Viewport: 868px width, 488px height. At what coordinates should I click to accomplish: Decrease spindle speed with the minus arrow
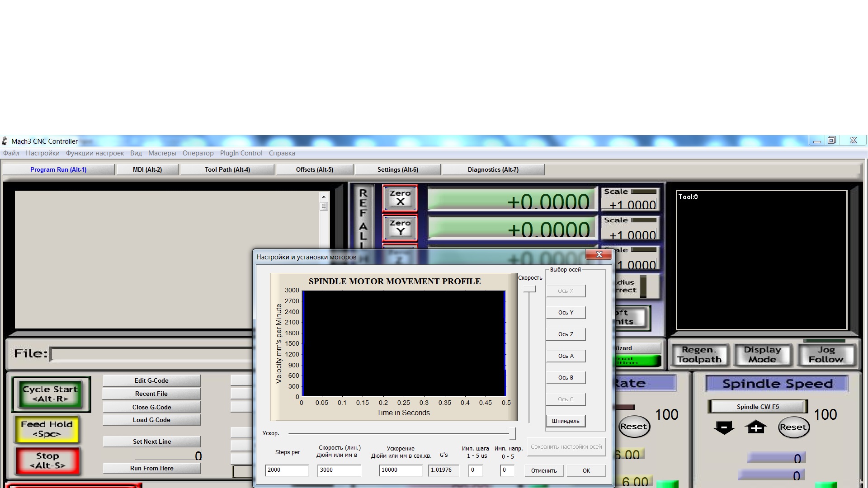tap(724, 427)
